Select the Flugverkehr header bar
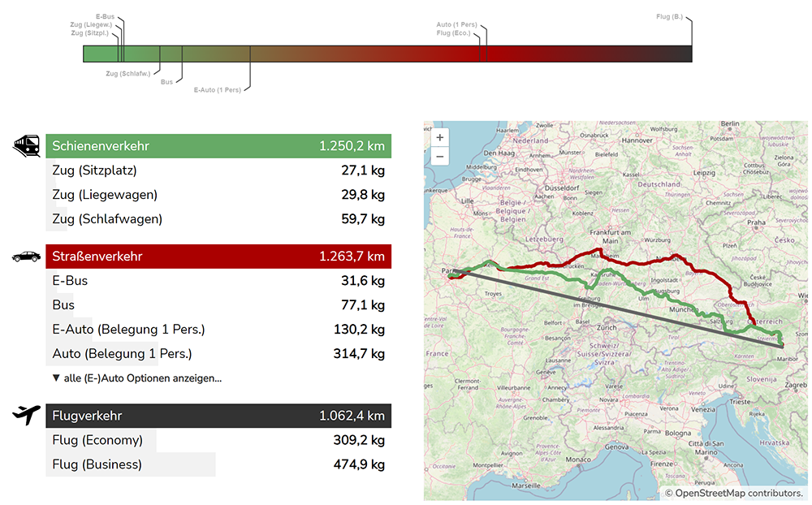Image resolution: width=812 pixels, height=505 pixels. pos(218,416)
